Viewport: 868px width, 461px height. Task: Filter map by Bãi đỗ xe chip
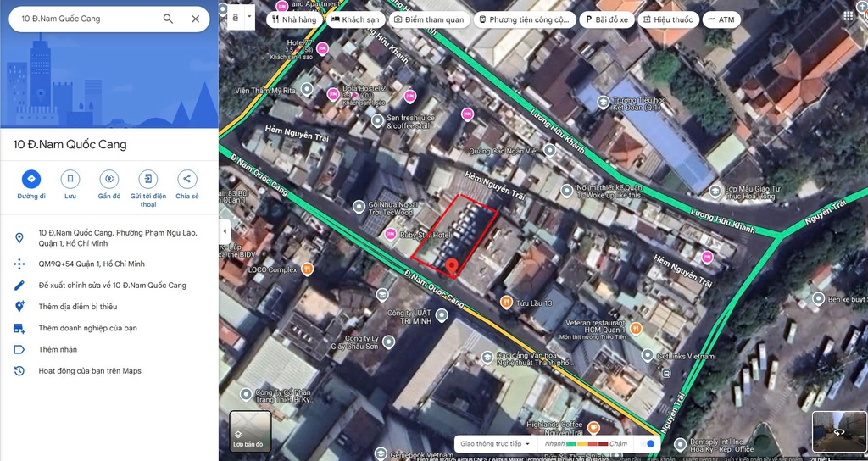coord(607,19)
